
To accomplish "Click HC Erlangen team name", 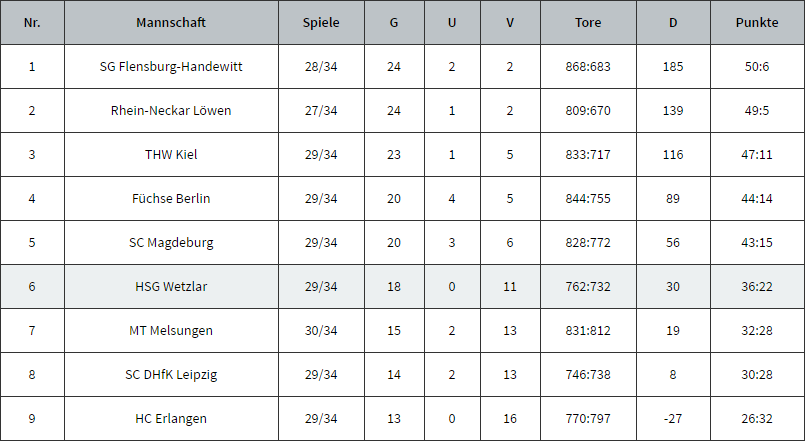I will pos(171,418).
